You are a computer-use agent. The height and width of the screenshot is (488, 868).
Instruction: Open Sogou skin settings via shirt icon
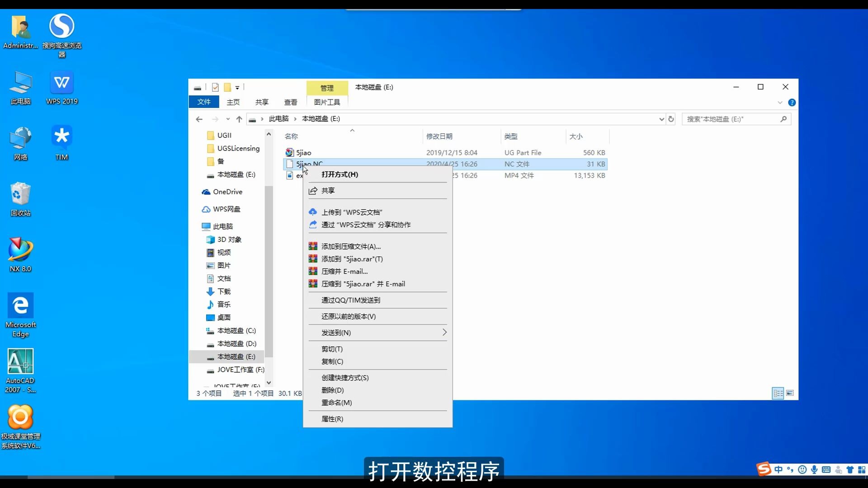click(x=850, y=470)
